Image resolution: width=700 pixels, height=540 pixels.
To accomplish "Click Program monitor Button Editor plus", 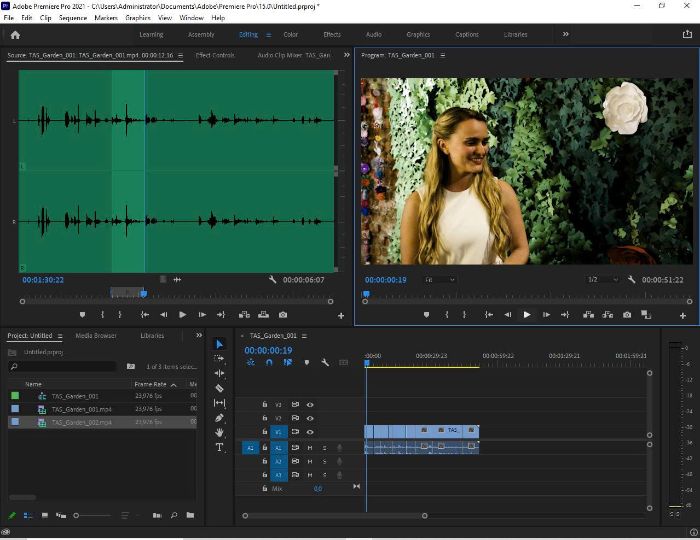I will pyautogui.click(x=683, y=316).
